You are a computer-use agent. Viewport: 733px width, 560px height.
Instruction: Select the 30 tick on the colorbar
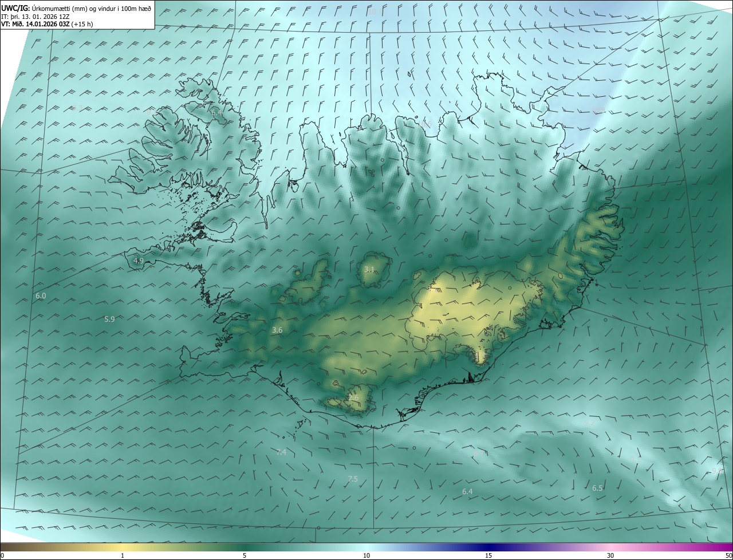pos(610,556)
